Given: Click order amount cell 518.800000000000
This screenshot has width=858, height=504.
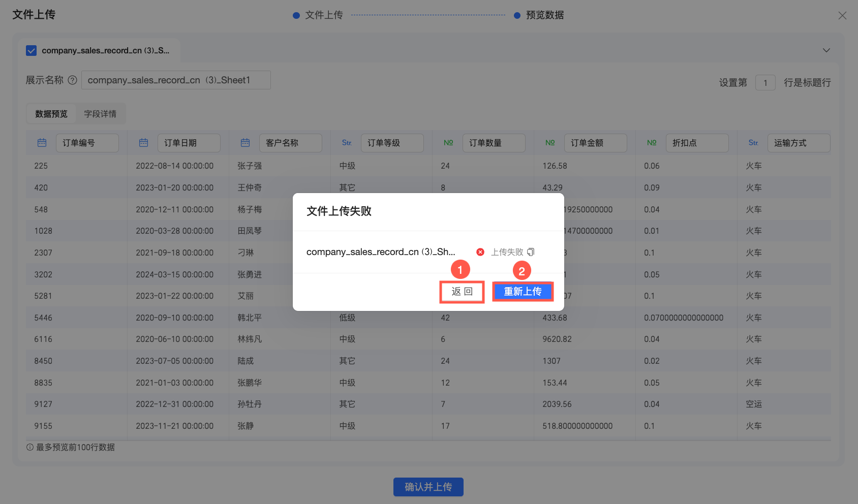Looking at the screenshot, I should pos(577,426).
